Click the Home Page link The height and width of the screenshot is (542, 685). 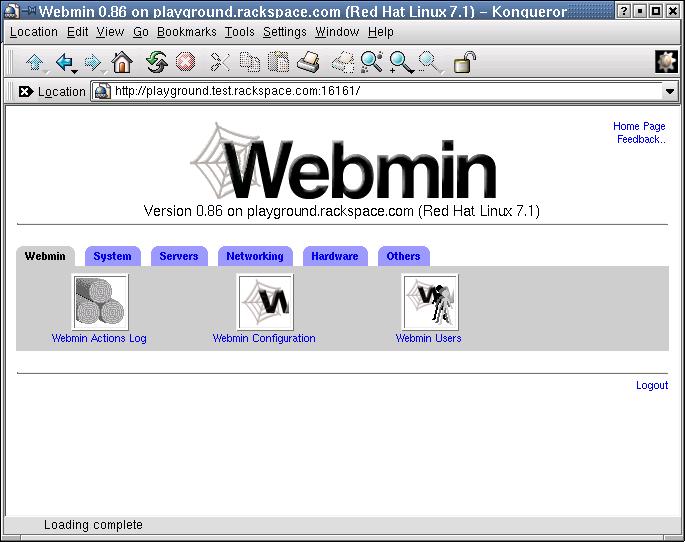click(x=639, y=127)
